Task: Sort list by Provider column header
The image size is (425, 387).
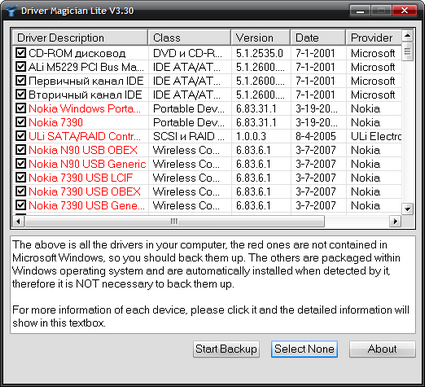Action: pos(373,37)
